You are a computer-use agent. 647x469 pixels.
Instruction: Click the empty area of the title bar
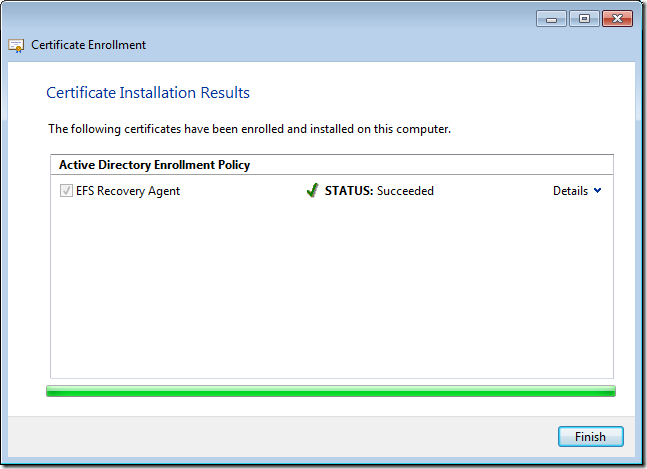coord(300,19)
